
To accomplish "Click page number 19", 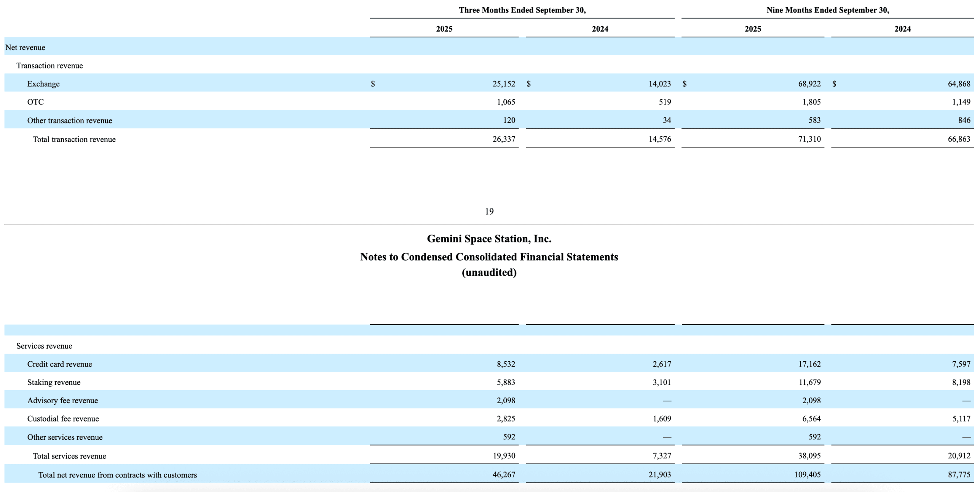I will pos(489,212).
